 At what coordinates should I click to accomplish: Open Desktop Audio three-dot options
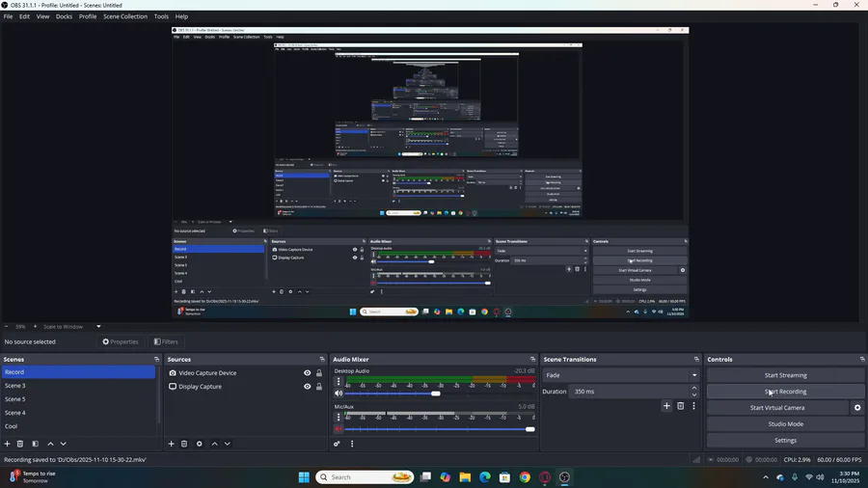coord(339,381)
